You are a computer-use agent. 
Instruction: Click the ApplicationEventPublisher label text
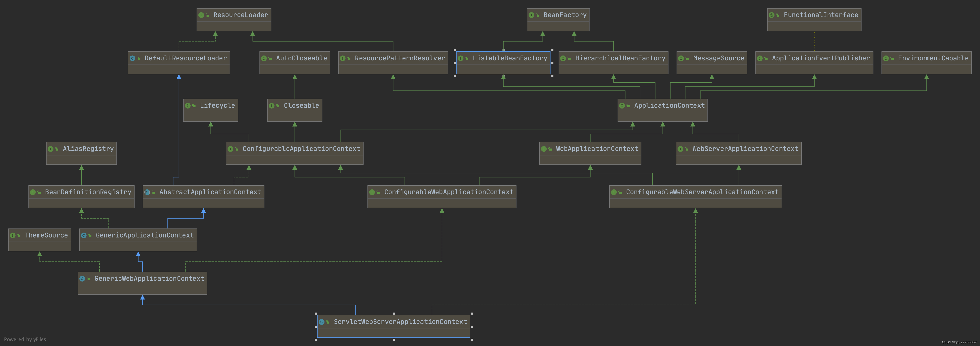[x=821, y=59]
